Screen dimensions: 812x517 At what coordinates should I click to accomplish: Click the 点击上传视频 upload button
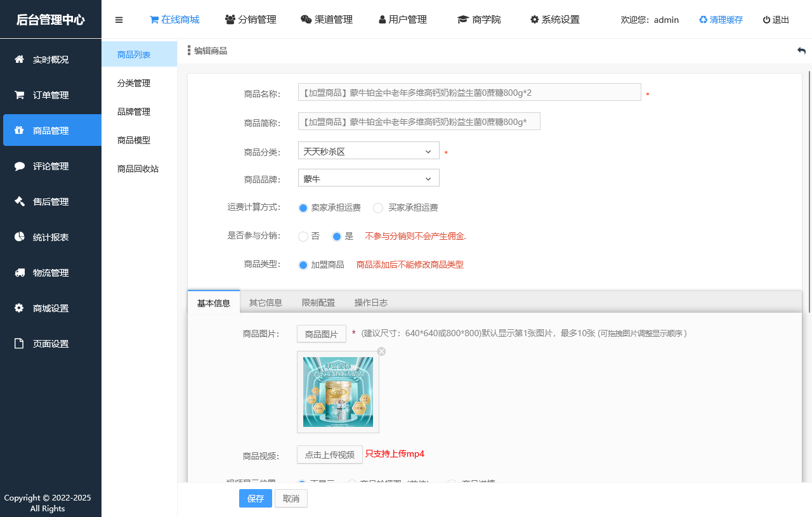pyautogui.click(x=329, y=454)
